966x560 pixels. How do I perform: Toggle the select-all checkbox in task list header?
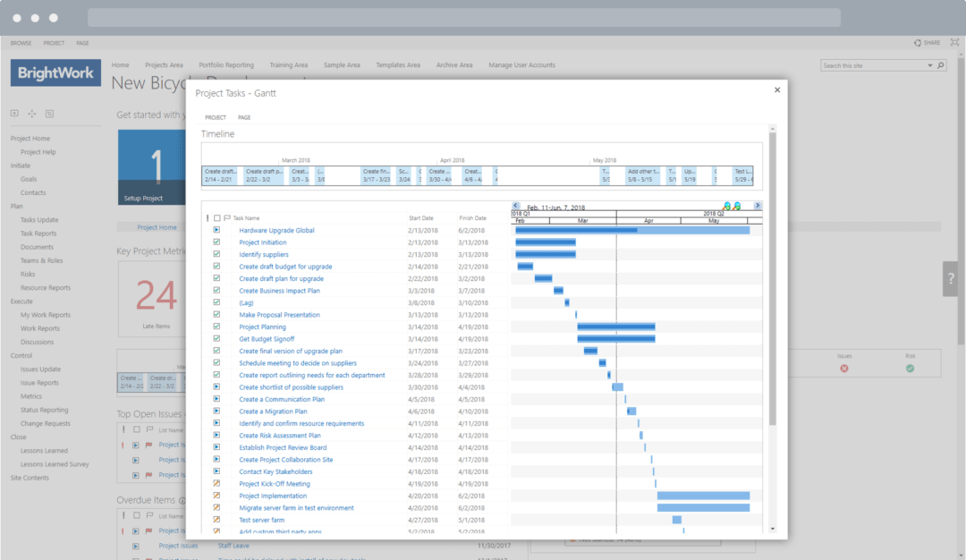click(x=216, y=216)
